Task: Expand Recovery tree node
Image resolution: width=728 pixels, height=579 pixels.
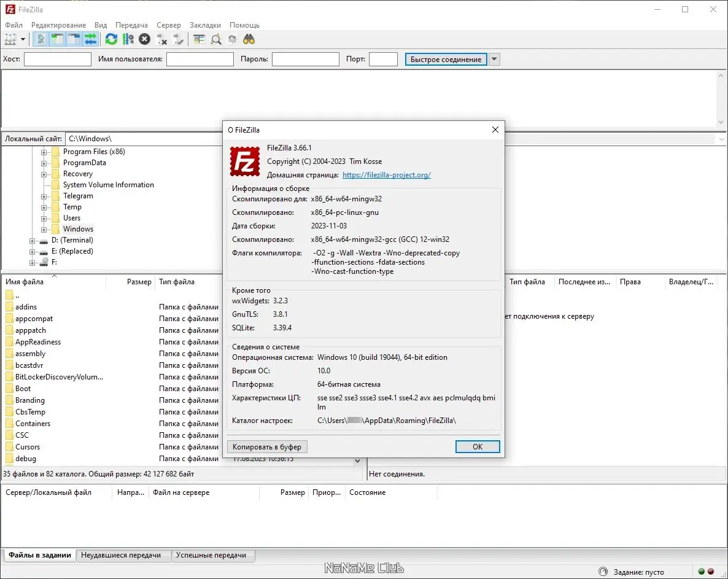Action: (44, 174)
